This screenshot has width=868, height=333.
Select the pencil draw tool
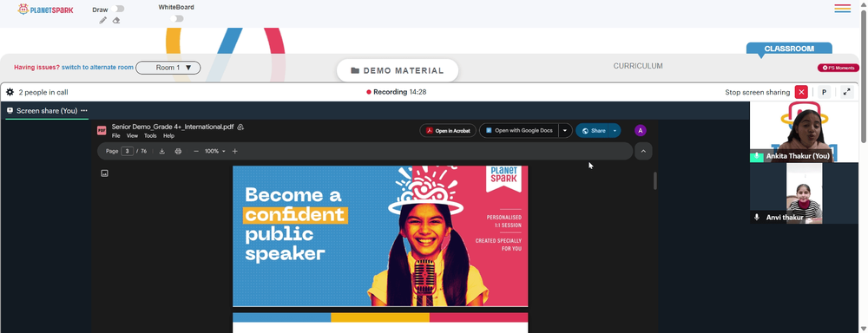pos(103,21)
